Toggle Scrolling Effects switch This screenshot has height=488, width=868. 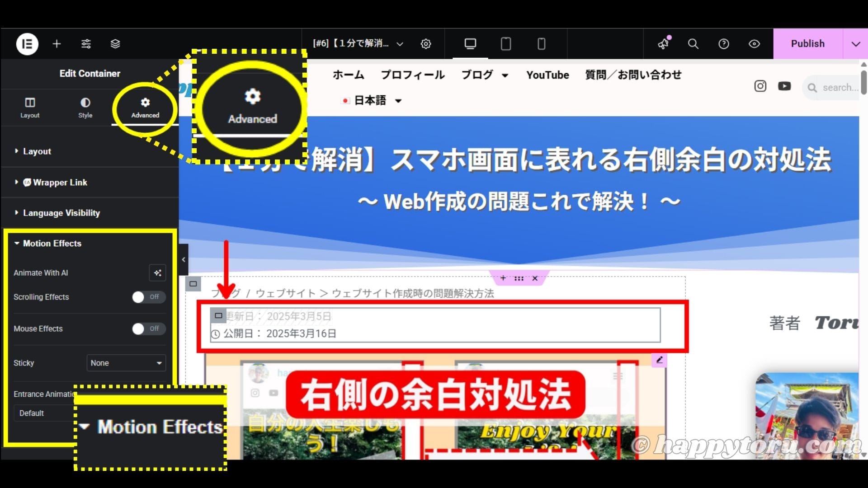point(149,297)
